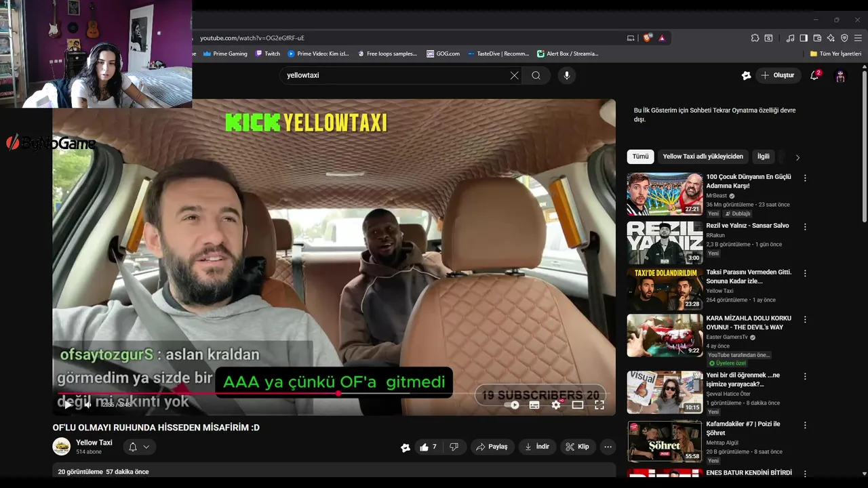Mute the video volume speaker icon

87,405
